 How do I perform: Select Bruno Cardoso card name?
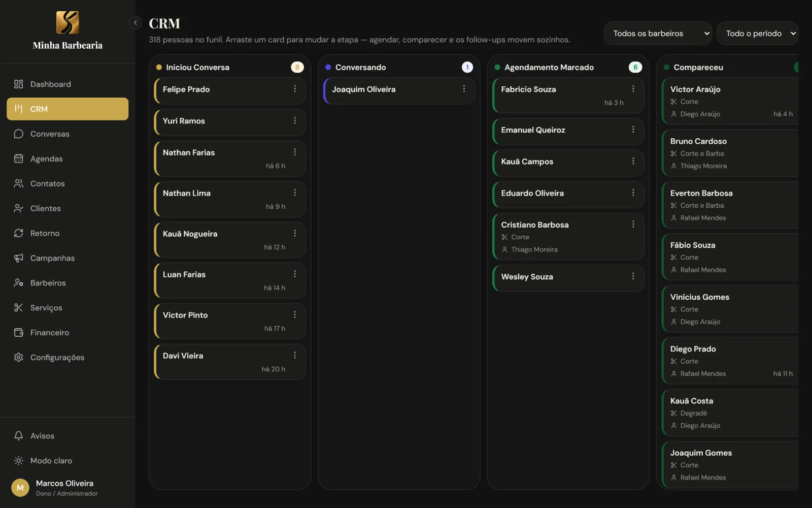698,141
